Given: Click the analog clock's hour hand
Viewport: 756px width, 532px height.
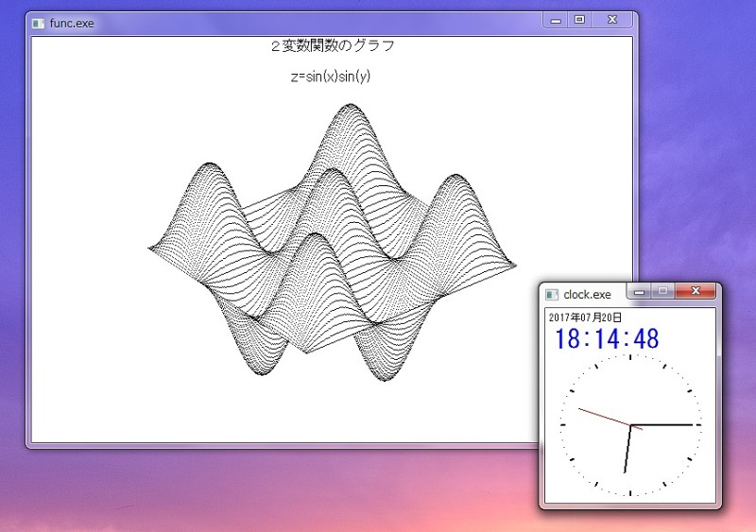Looking at the screenshot, I should (627, 449).
